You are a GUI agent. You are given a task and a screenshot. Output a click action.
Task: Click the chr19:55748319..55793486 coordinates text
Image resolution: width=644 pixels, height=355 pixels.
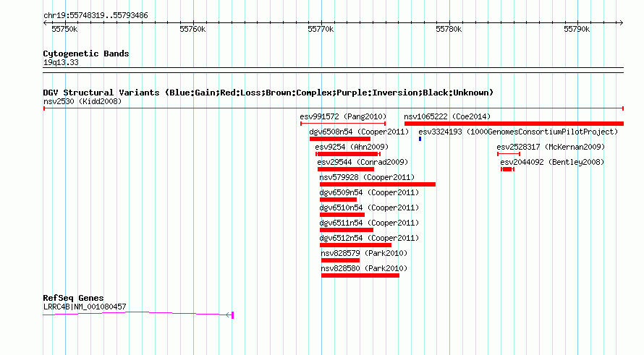96,16
